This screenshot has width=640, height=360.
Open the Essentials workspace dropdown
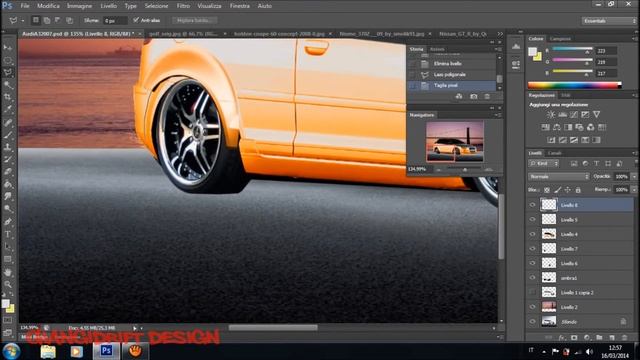(609, 20)
